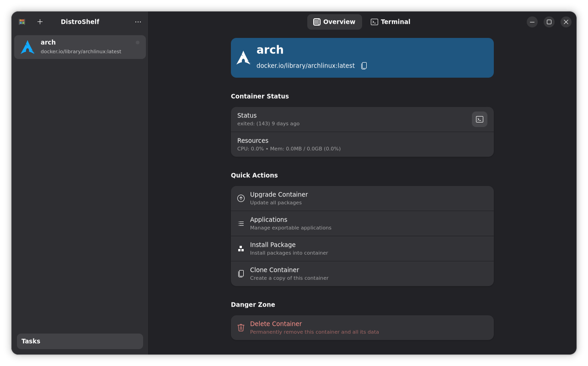The height and width of the screenshot is (366, 588).
Task: Open terminal from Status row button
Action: [x=479, y=119]
